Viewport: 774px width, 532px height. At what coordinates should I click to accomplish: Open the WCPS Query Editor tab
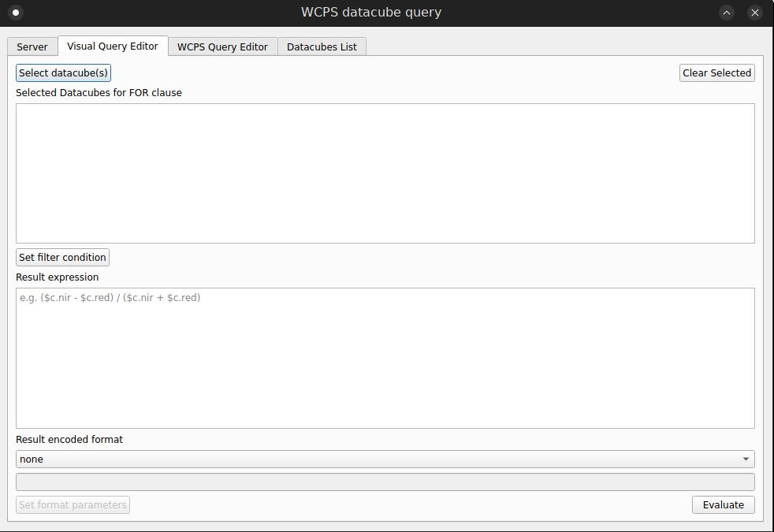click(x=223, y=47)
